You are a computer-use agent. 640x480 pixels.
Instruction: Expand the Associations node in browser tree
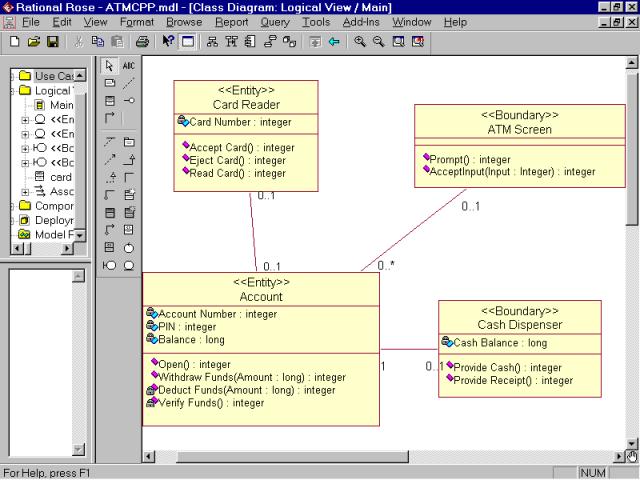click(x=25, y=192)
